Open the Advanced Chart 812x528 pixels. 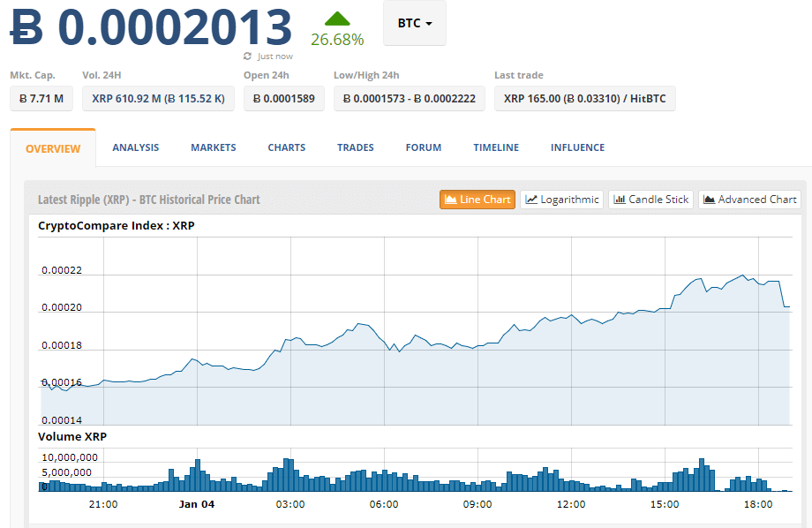[750, 200]
